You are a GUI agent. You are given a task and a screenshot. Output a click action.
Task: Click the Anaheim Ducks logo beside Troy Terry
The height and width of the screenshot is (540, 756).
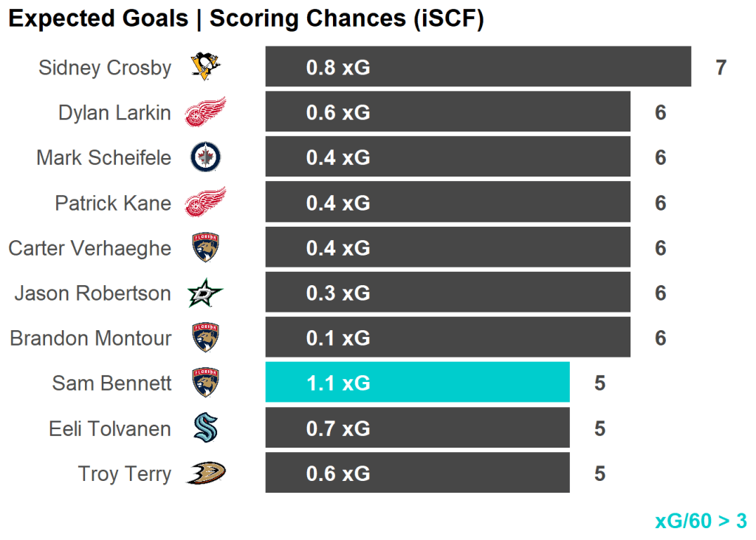click(x=205, y=474)
